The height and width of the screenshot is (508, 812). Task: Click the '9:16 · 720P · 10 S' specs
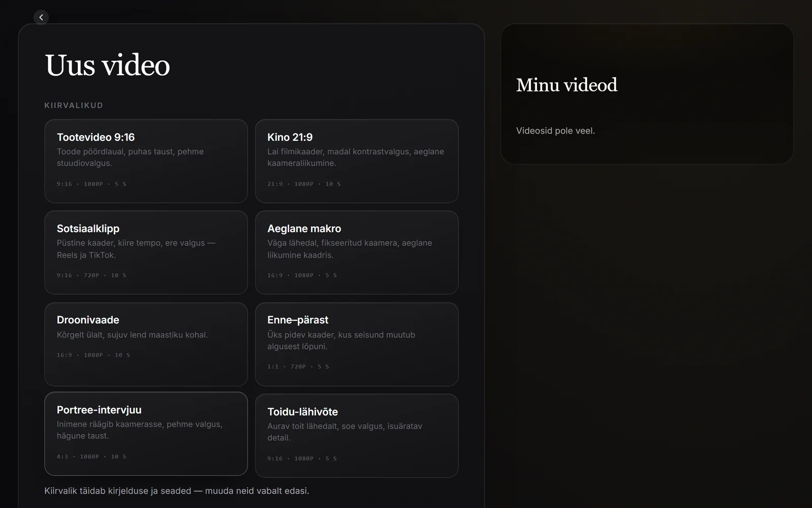click(91, 275)
